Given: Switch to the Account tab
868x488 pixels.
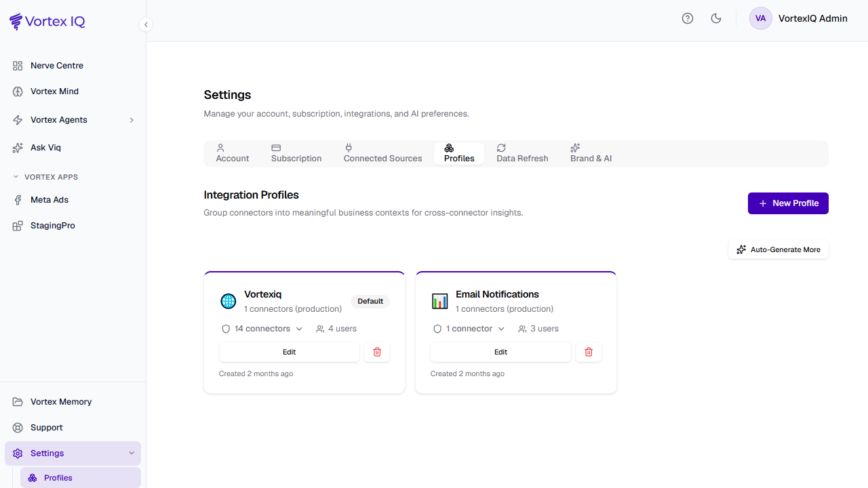Looking at the screenshot, I should [x=233, y=153].
